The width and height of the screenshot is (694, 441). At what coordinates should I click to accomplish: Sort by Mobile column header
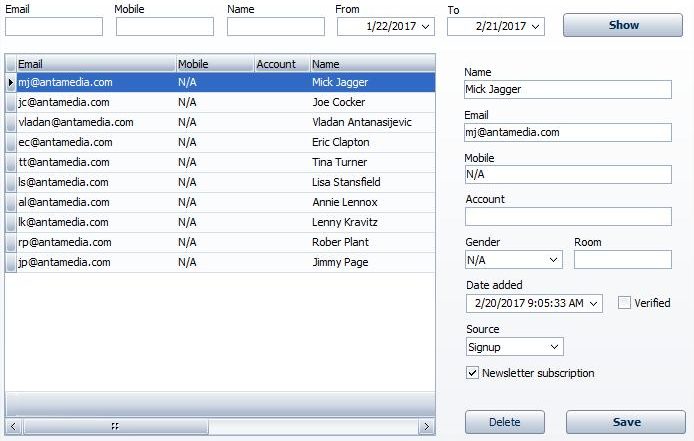215,64
